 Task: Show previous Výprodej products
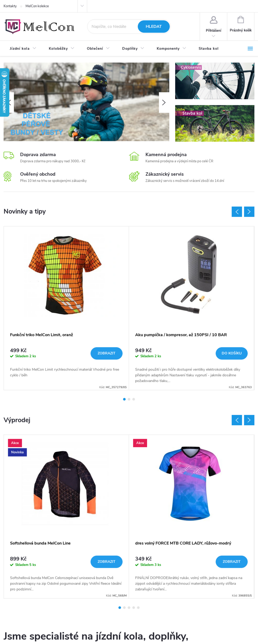coord(237,420)
